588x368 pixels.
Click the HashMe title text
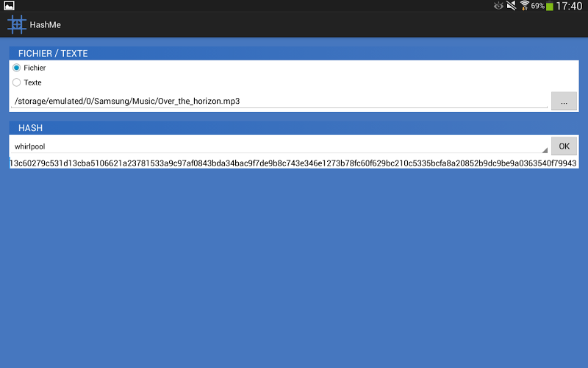point(46,25)
